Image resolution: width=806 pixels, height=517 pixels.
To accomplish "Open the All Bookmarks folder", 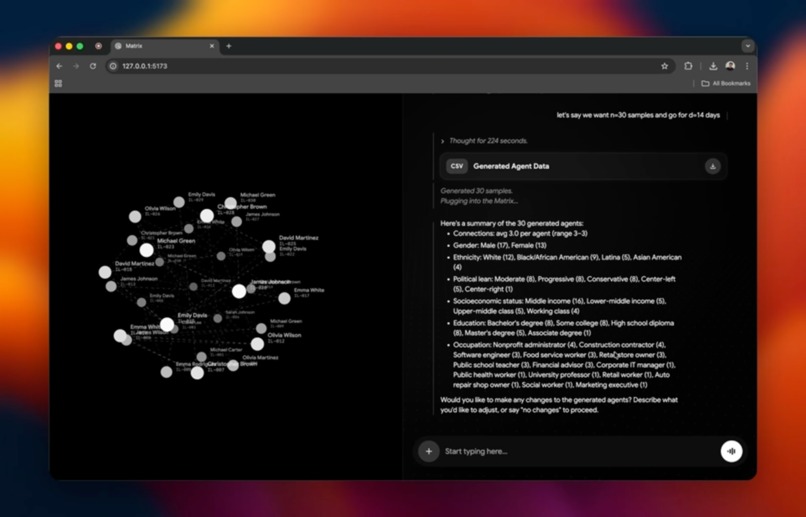I will click(x=726, y=83).
